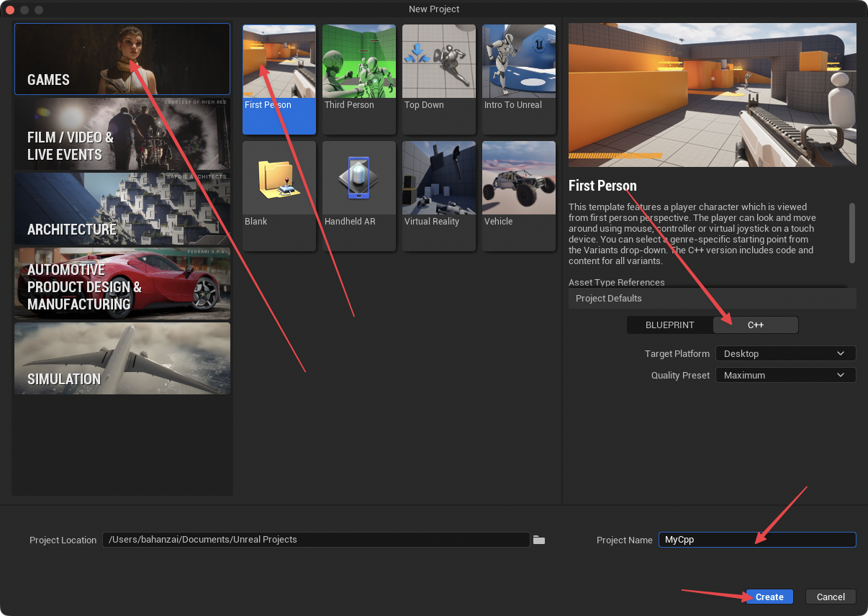The height and width of the screenshot is (616, 868).
Task: Click the First Person preview image
Action: [713, 95]
